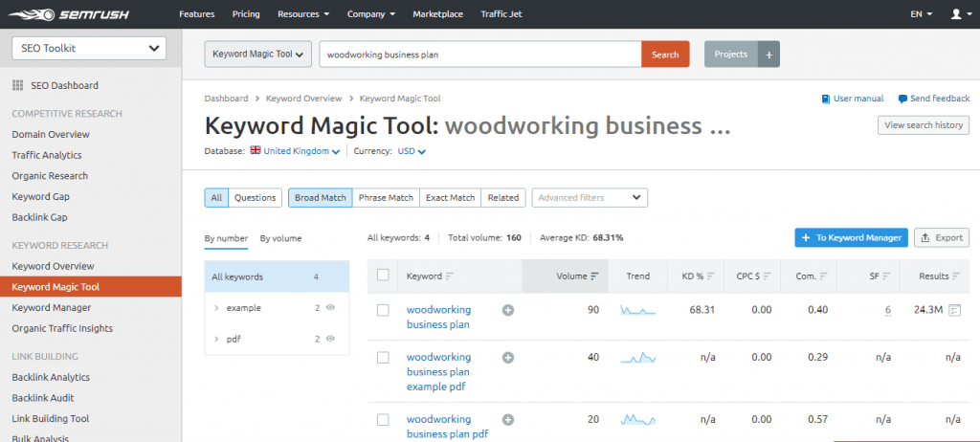Sort by Results column
The height and width of the screenshot is (442, 980).
click(956, 276)
